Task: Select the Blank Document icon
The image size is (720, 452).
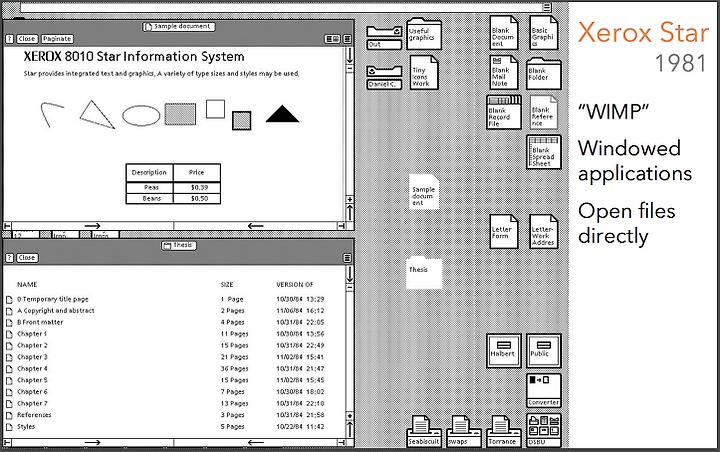Action: click(504, 33)
